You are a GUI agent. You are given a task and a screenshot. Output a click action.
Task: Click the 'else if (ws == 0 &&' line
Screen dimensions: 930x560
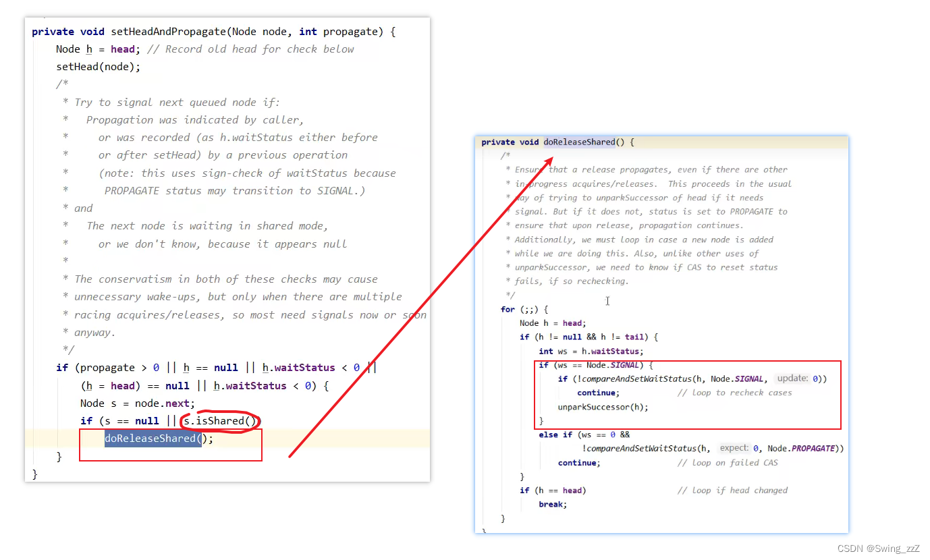pos(584,435)
